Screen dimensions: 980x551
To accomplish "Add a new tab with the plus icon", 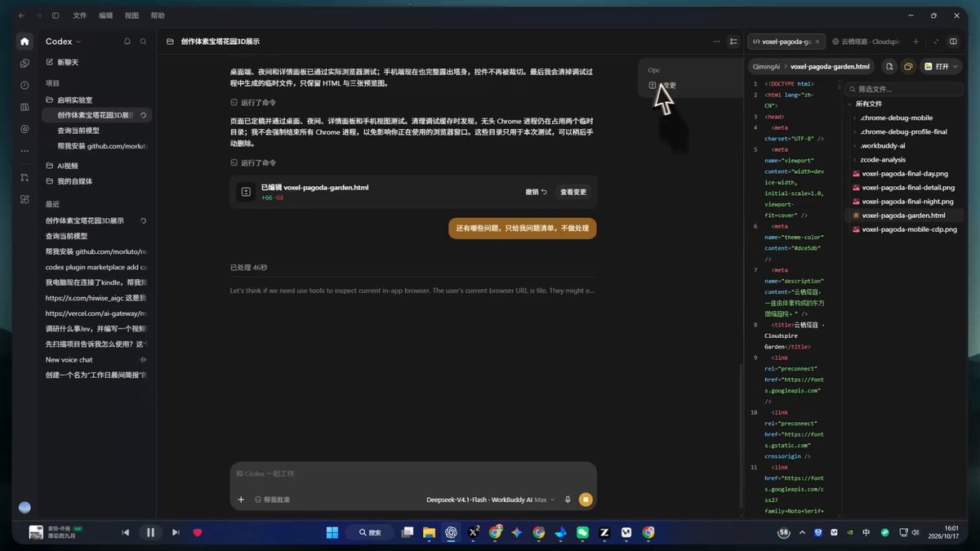I will coord(915,42).
